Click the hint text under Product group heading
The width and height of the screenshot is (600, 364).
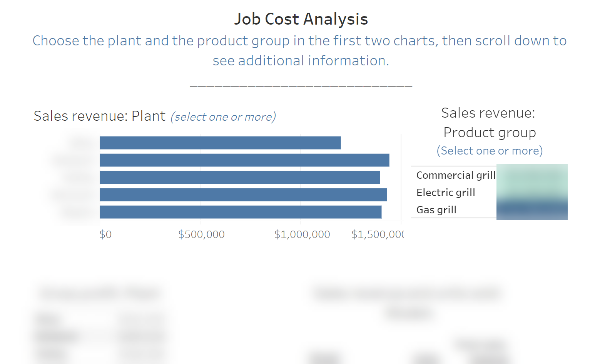point(490,151)
